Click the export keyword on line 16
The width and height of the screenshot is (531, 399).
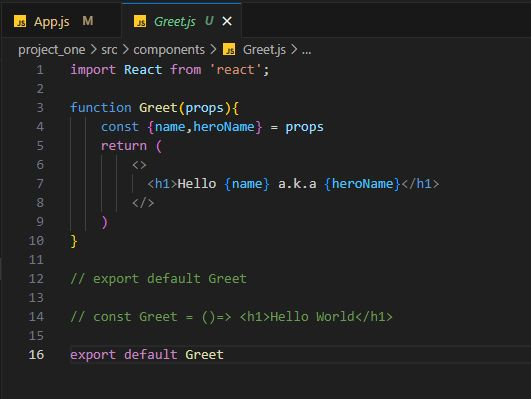(93, 355)
